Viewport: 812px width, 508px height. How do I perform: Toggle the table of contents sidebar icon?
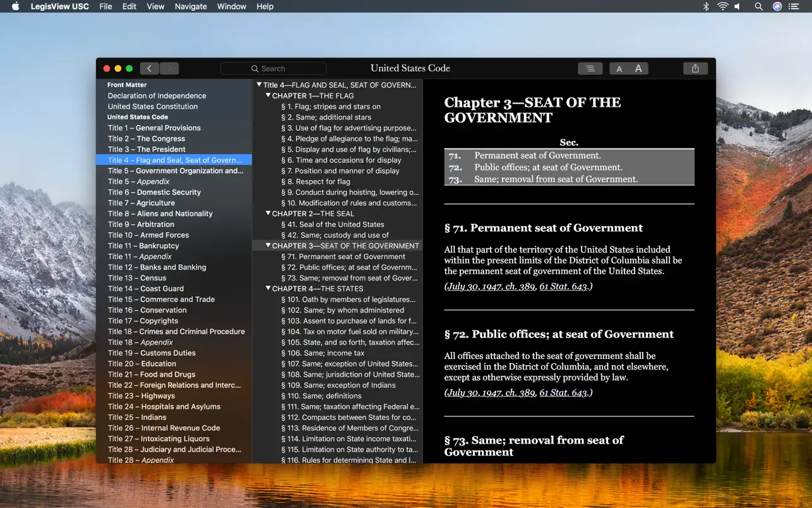tap(590, 68)
